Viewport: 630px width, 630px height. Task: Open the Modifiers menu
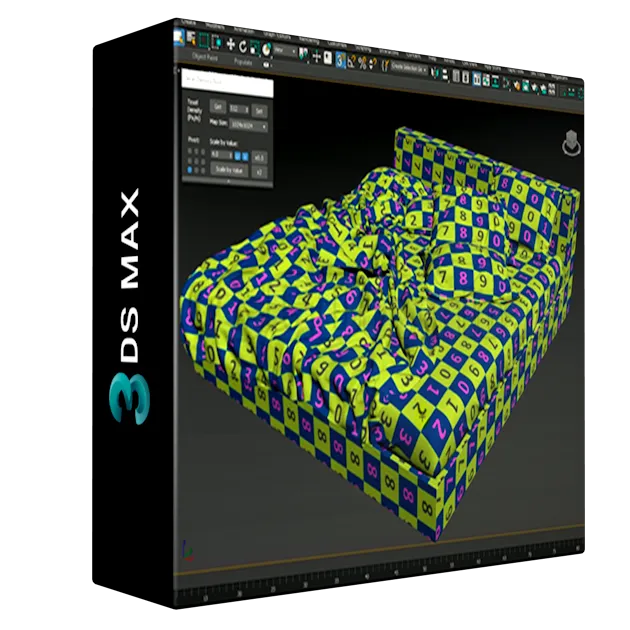[215, 27]
